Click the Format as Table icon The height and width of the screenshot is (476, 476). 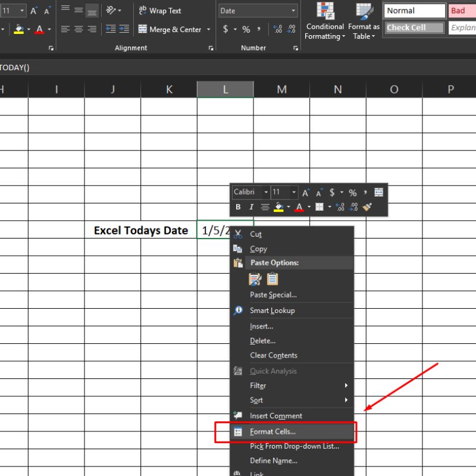(364, 11)
